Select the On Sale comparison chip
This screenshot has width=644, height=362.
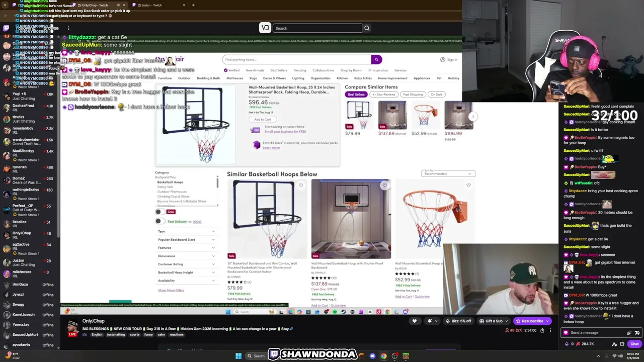click(436, 95)
